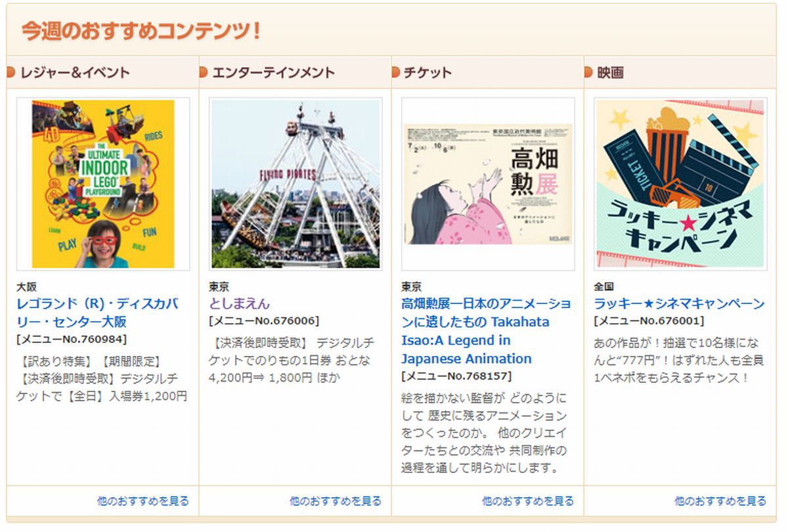788x532 pixels.
Task: Click the orange bullet beside エンターテインメント
Action: [203, 72]
